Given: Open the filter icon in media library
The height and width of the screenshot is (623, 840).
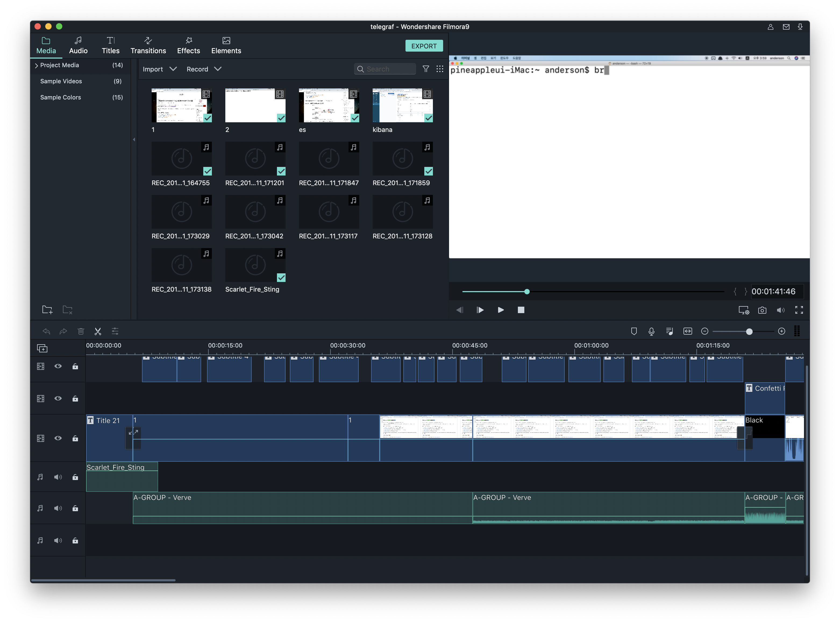Looking at the screenshot, I should (425, 69).
